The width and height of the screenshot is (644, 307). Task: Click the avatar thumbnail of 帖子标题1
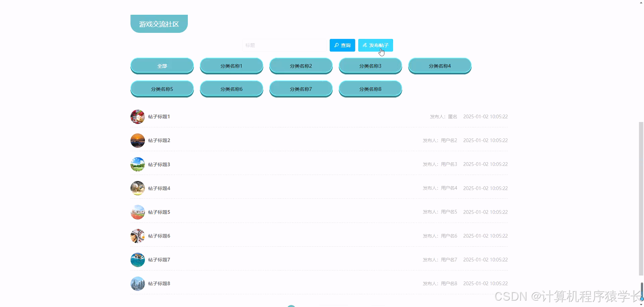[138, 117]
